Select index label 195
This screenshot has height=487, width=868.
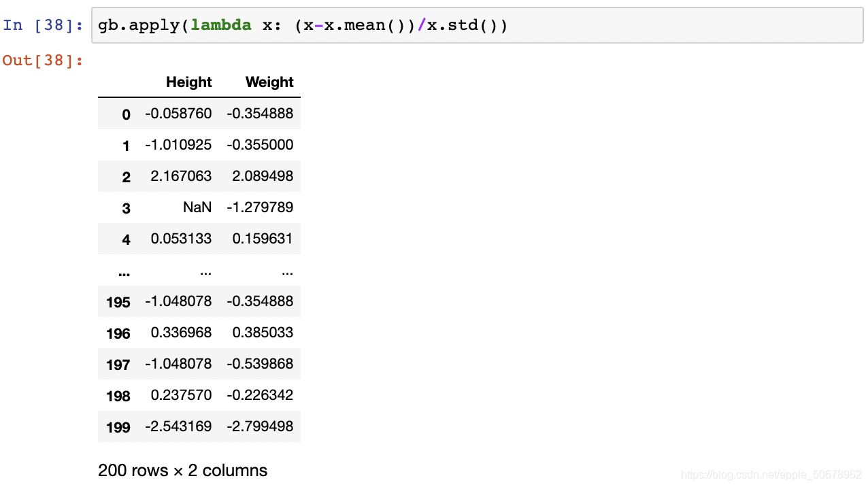point(118,302)
